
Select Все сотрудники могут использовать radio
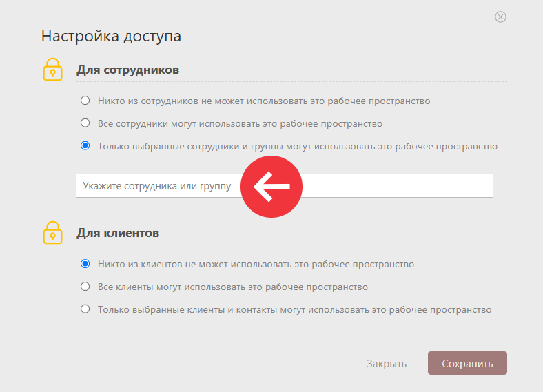coord(85,123)
